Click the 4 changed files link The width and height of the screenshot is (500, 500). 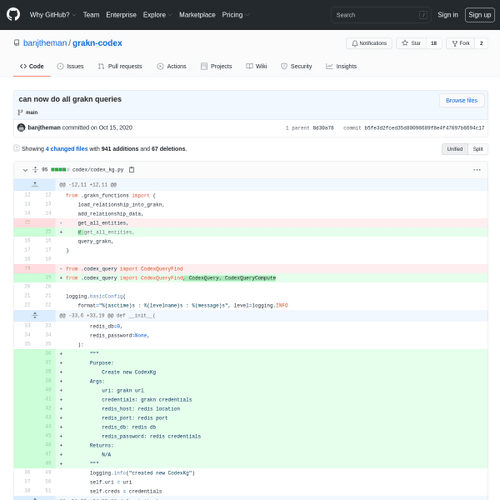pyautogui.click(x=67, y=149)
